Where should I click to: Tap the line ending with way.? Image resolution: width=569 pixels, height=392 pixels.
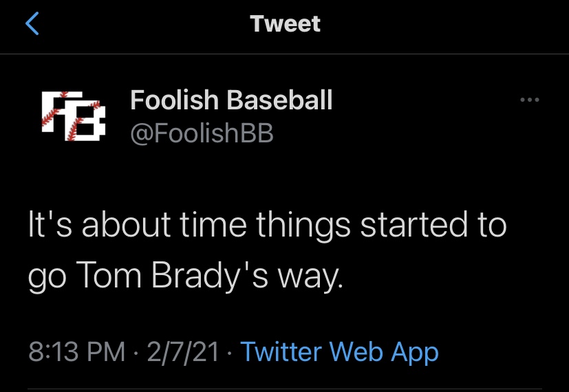186,276
